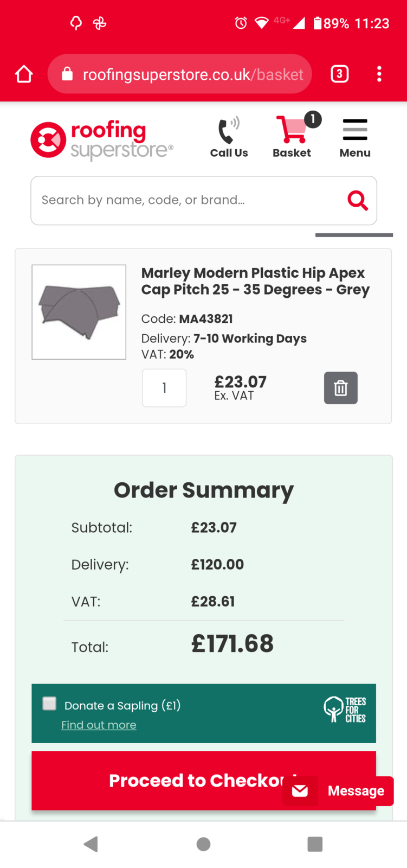Viewport: 407px width, 868px height.
Task: Click the Roofing Superstore logo
Action: 102,140
